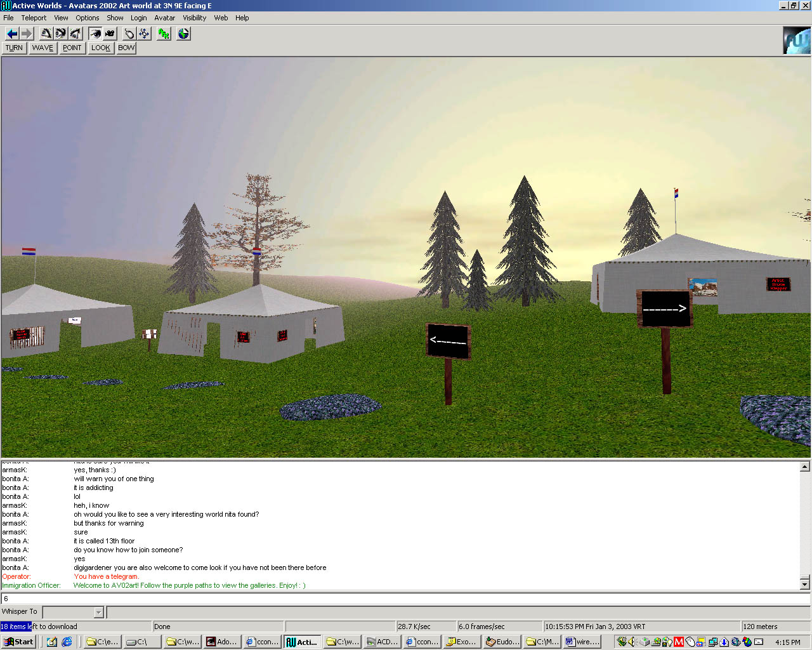812x650 pixels.
Task: Open the Visibility menu
Action: click(194, 18)
